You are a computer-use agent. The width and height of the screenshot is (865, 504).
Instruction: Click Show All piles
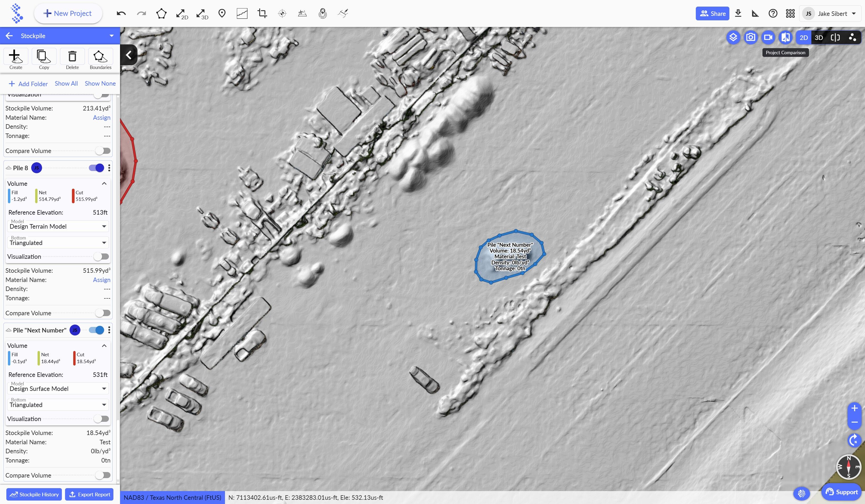click(x=66, y=83)
